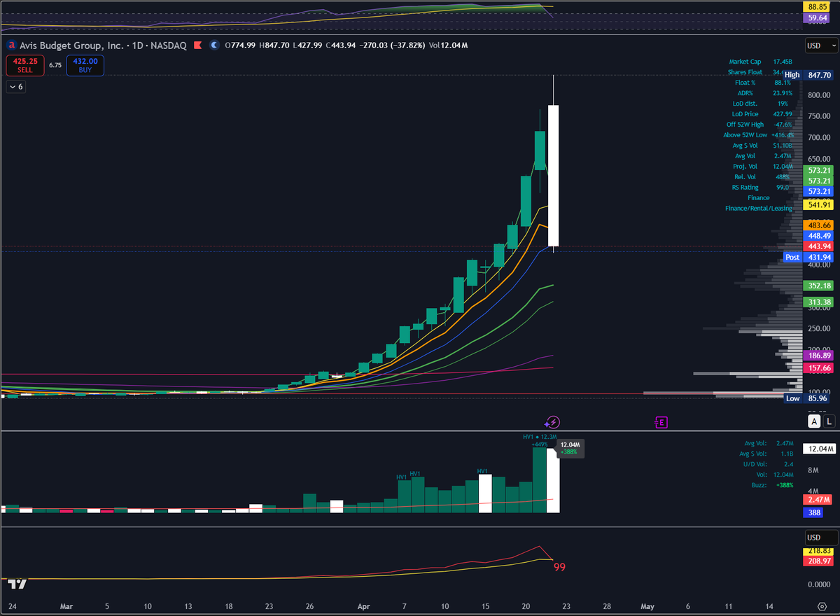Open the purple lightning events icon
The width and height of the screenshot is (840, 616).
(x=552, y=421)
